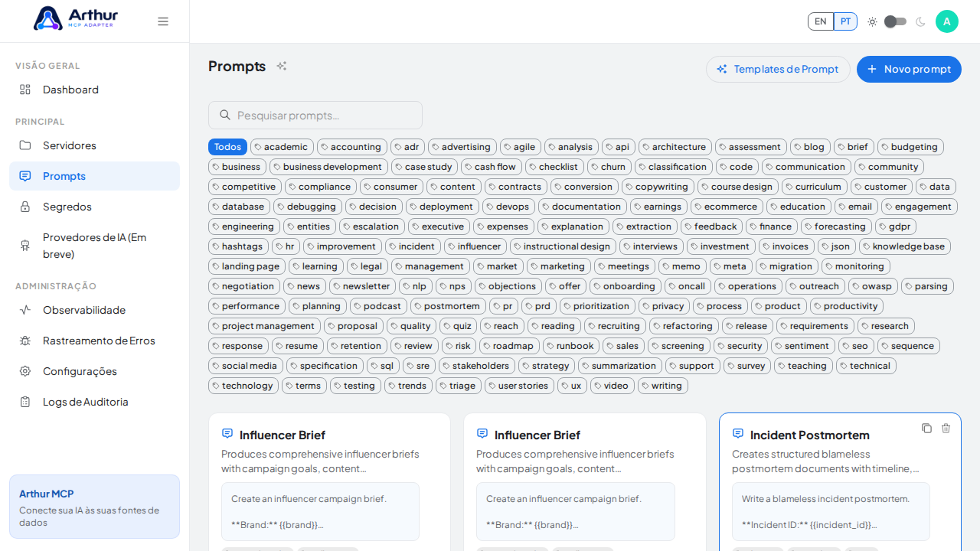Filter prompts by copywriting tag
Screen dimensions: 980x551
658,187
